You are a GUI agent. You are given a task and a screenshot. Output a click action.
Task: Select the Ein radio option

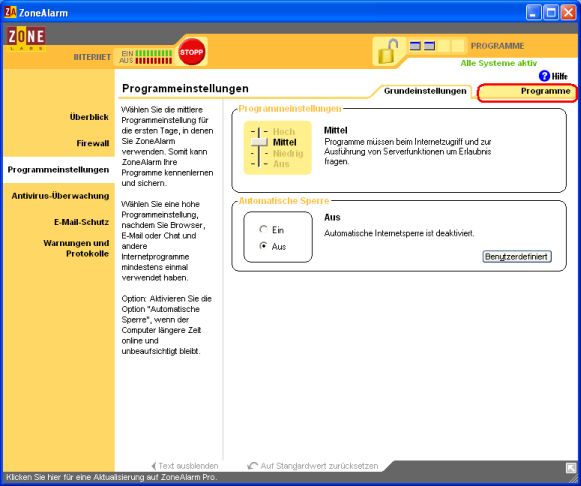coord(263,230)
